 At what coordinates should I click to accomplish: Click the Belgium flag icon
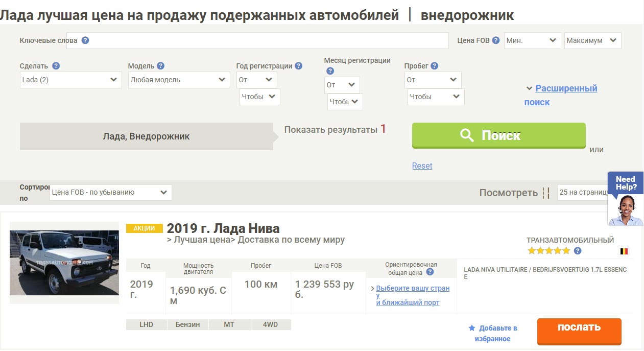pos(624,251)
